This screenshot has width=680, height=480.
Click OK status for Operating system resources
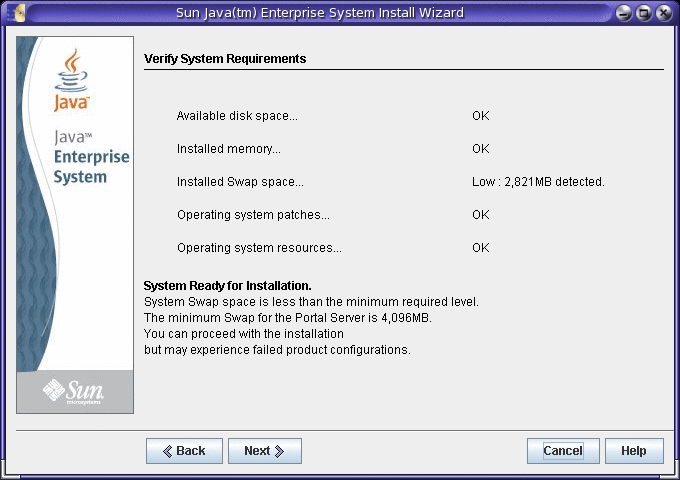coord(481,248)
